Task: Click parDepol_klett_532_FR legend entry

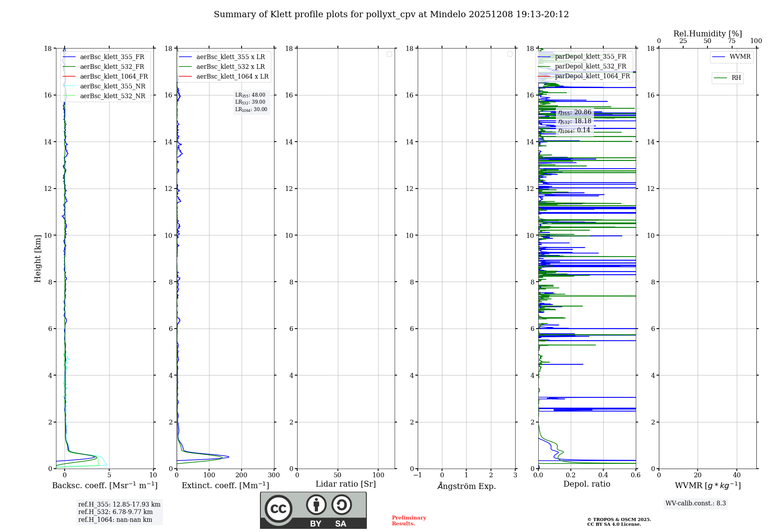Action: coord(590,66)
